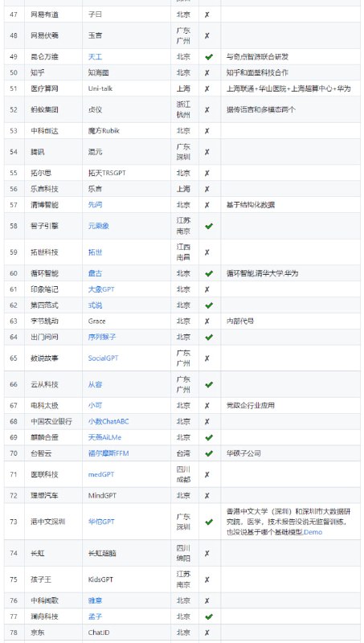Click the green check mark in the 智子引擎 row
Image resolution: width=364 pixels, height=643 pixels.
point(209,226)
